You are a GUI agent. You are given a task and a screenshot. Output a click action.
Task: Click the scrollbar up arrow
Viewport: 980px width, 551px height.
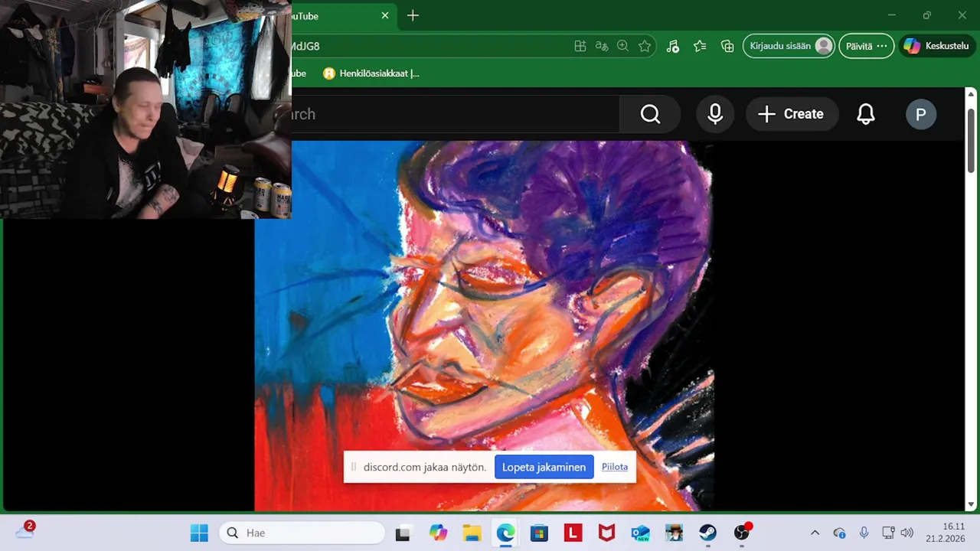point(971,95)
